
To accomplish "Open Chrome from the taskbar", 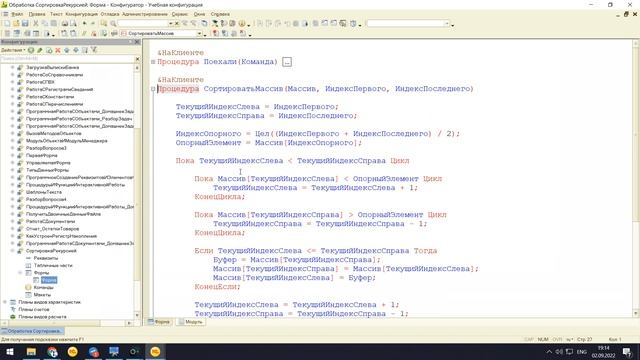I will click(x=52, y=351).
